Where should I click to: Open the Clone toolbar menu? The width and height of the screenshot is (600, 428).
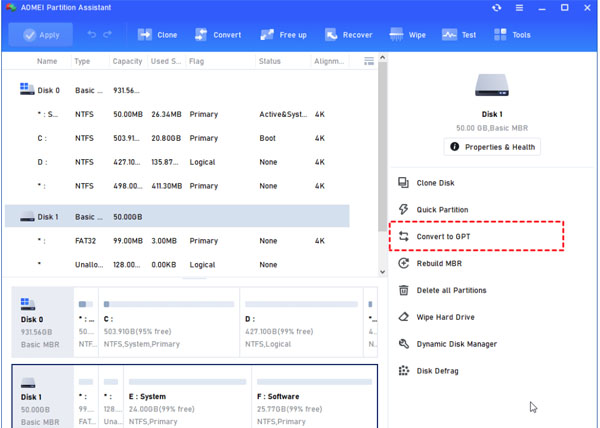pos(157,35)
